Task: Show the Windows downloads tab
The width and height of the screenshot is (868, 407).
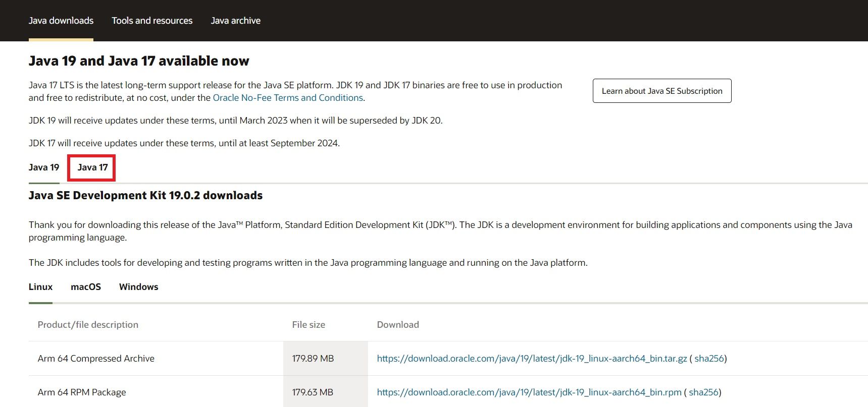Action: (138, 287)
